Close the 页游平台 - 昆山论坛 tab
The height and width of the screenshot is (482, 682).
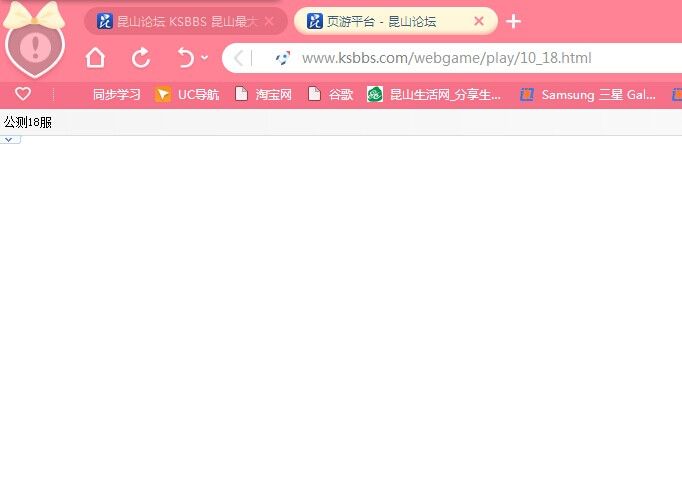coord(479,21)
